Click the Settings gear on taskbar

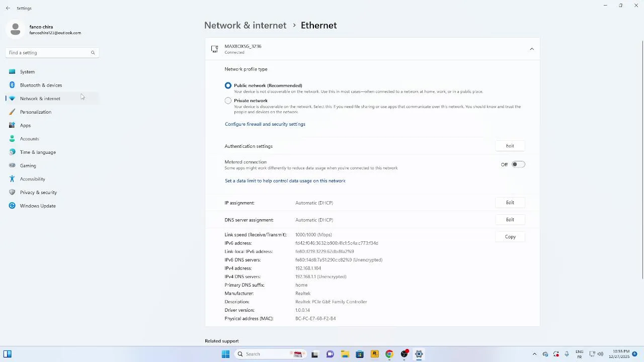[419, 354]
